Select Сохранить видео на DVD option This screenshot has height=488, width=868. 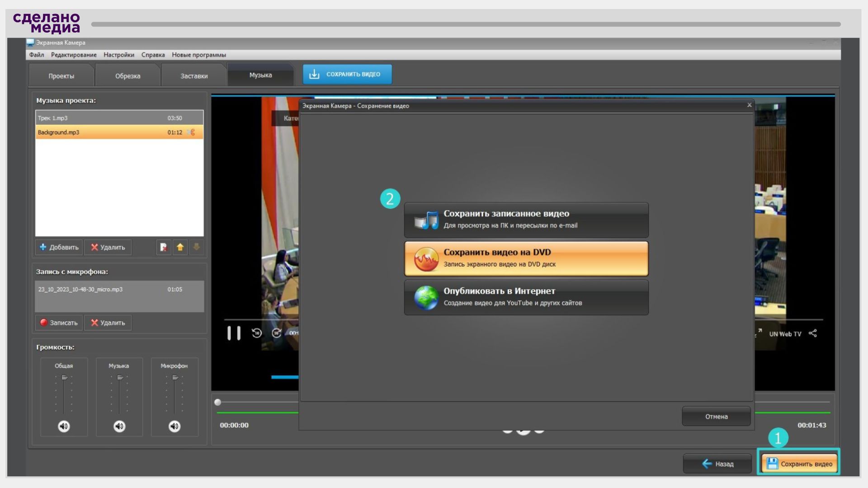[x=526, y=258]
